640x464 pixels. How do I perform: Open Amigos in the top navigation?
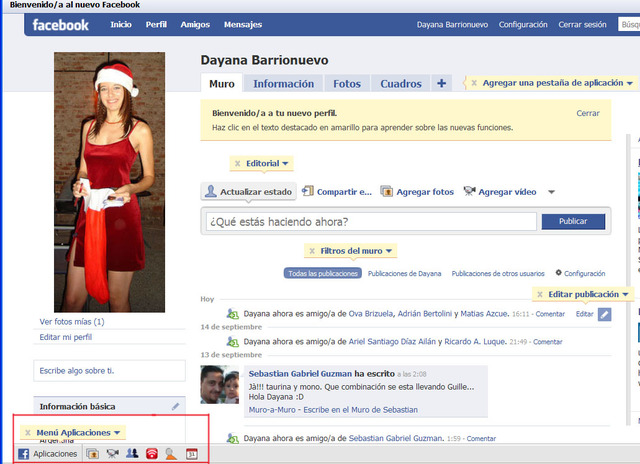[x=195, y=24]
